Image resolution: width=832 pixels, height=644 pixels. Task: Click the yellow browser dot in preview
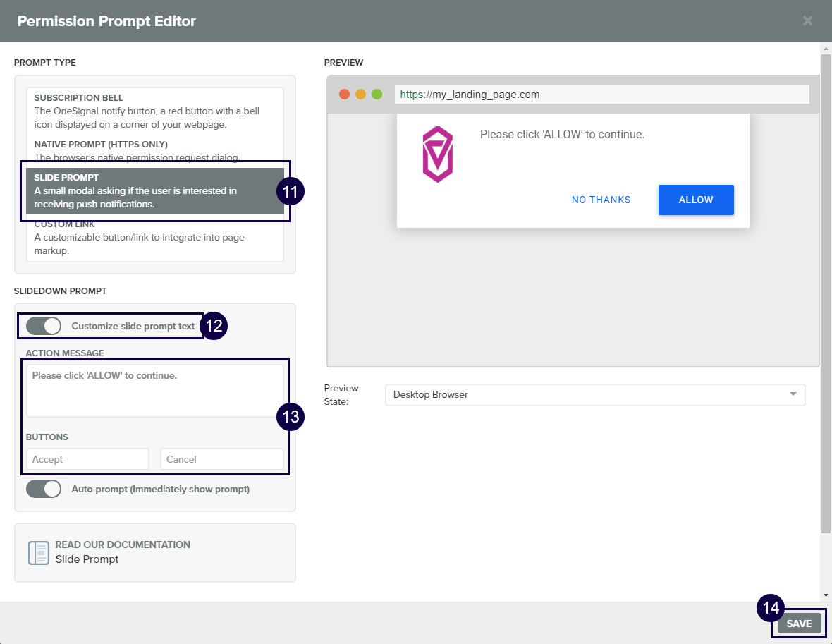coord(361,95)
